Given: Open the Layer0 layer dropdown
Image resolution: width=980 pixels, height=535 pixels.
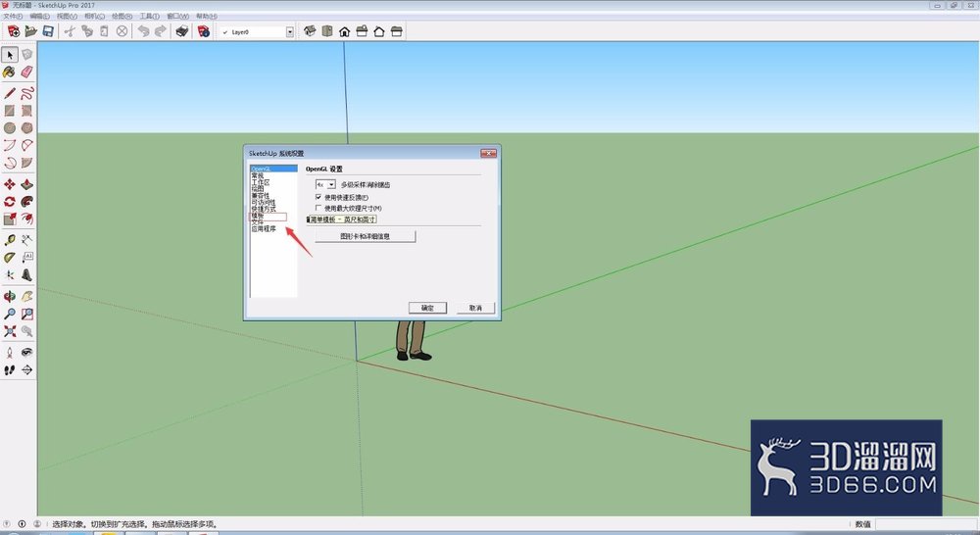Looking at the screenshot, I should coord(290,32).
